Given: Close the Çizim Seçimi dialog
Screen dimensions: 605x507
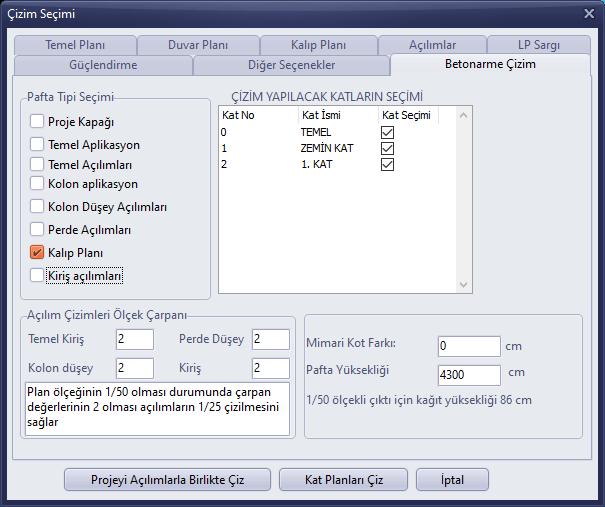Looking at the screenshot, I should pyautogui.click(x=589, y=14).
